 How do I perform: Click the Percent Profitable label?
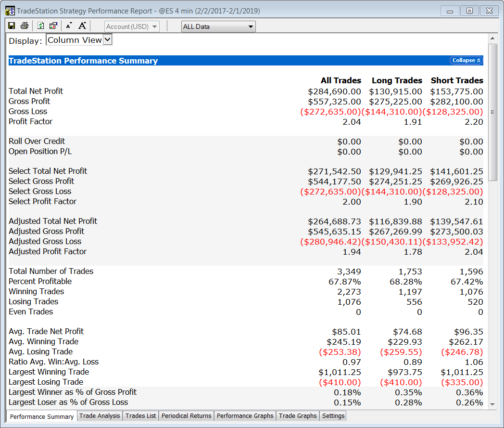click(40, 281)
